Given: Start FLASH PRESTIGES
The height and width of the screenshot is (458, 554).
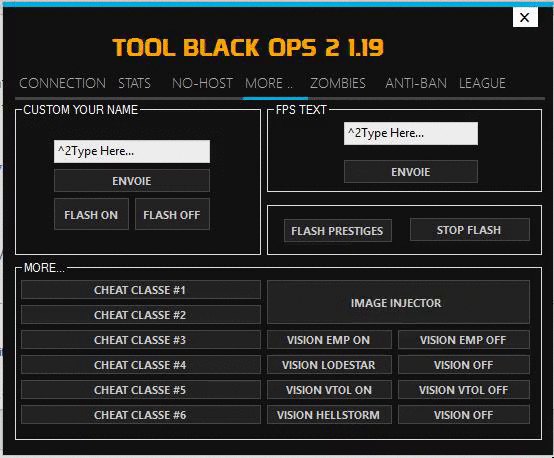Looking at the screenshot, I should 338,231.
